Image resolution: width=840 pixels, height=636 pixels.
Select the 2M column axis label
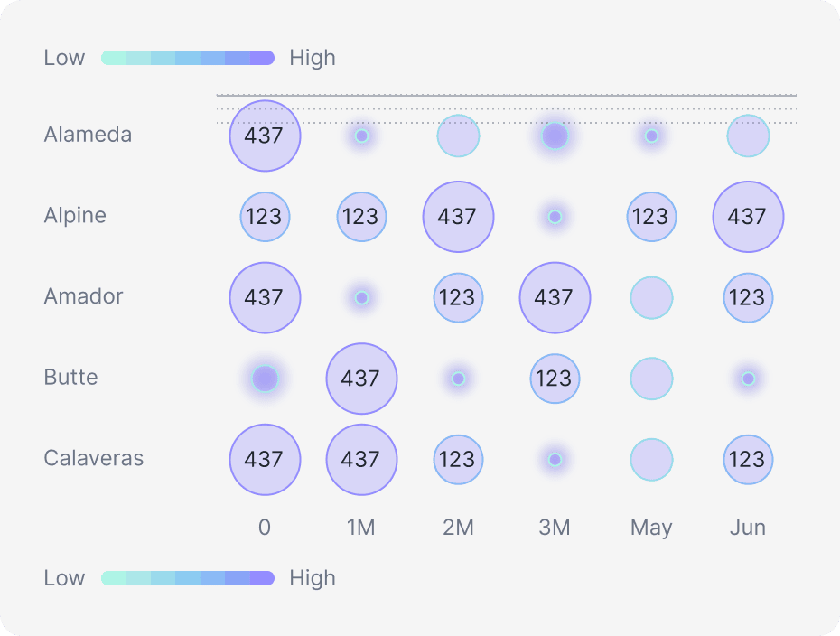458,528
